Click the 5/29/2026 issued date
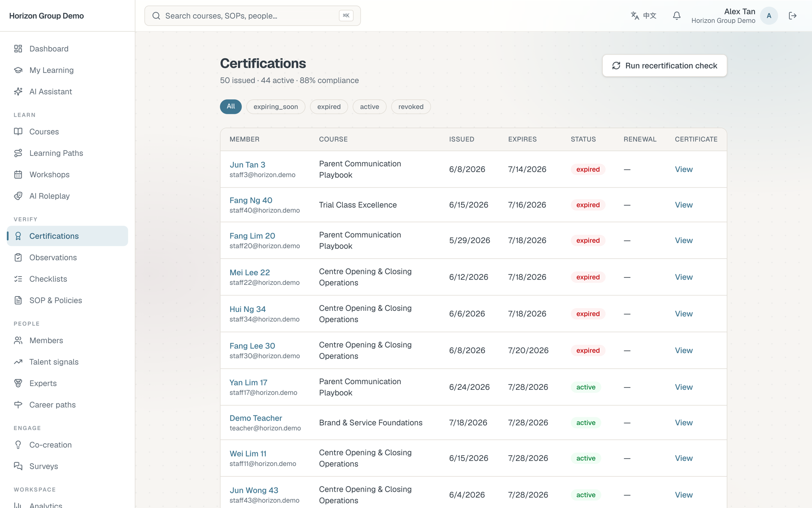812x508 pixels. (470, 240)
